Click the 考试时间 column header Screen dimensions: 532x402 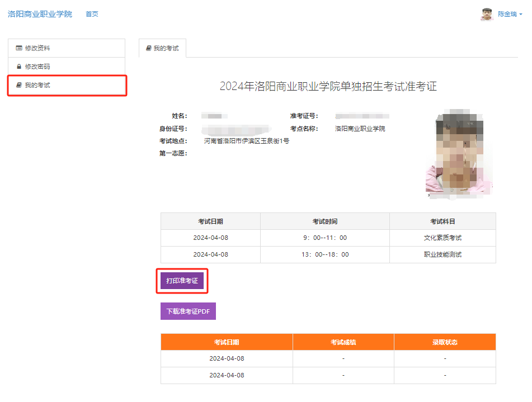tap(324, 221)
